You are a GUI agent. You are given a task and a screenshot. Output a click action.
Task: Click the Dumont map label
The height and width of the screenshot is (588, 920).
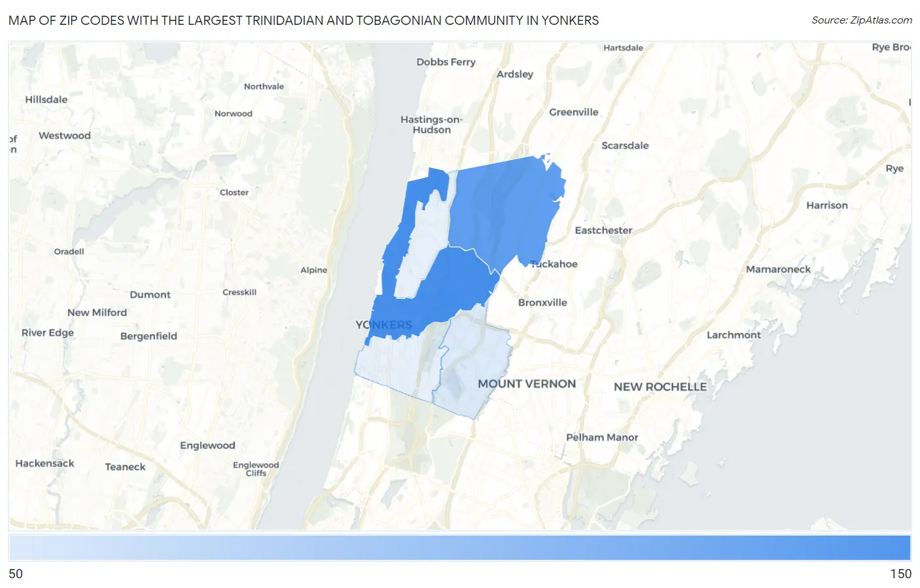point(150,294)
